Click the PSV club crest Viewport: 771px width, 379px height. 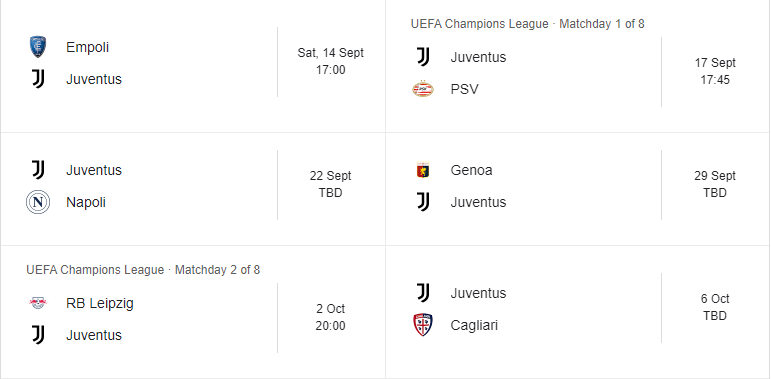(422, 89)
